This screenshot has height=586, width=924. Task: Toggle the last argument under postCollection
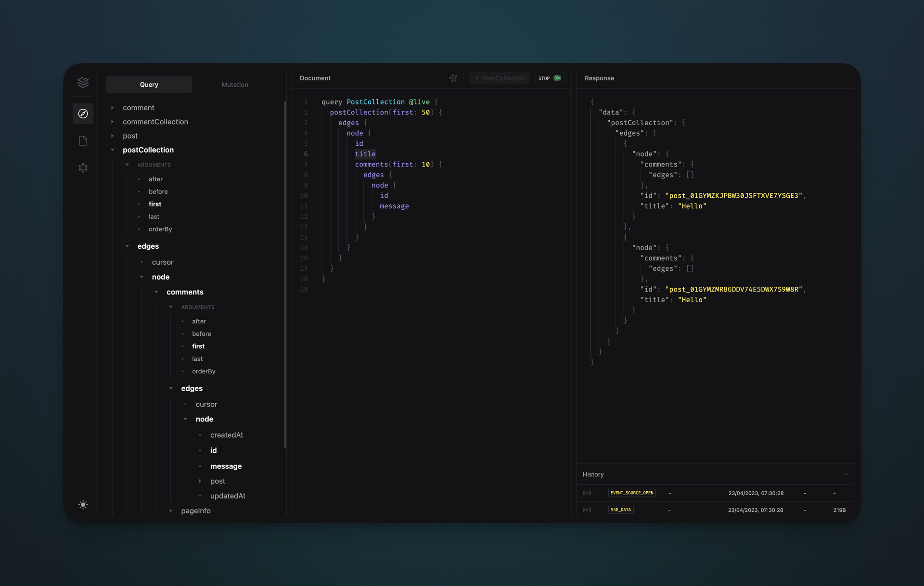154,217
